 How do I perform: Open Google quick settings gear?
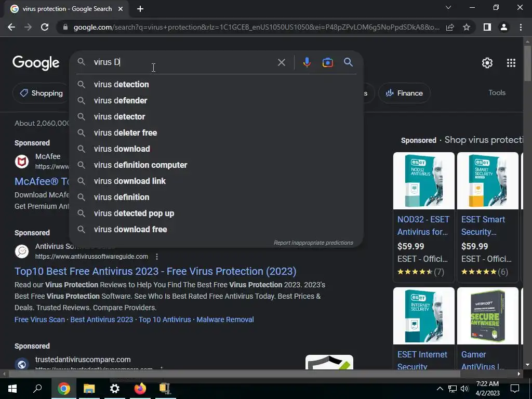487,63
